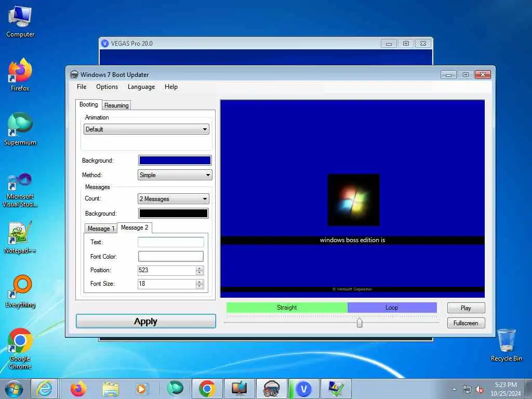Click the Apply button

coord(146,321)
